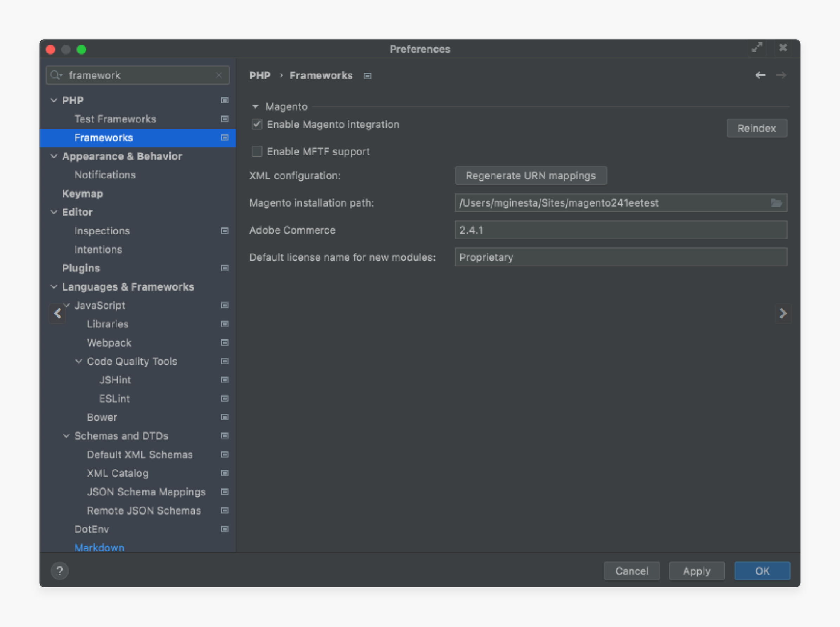This screenshot has width=840, height=627.
Task: Open the JSHint settings page
Action: [x=115, y=380]
